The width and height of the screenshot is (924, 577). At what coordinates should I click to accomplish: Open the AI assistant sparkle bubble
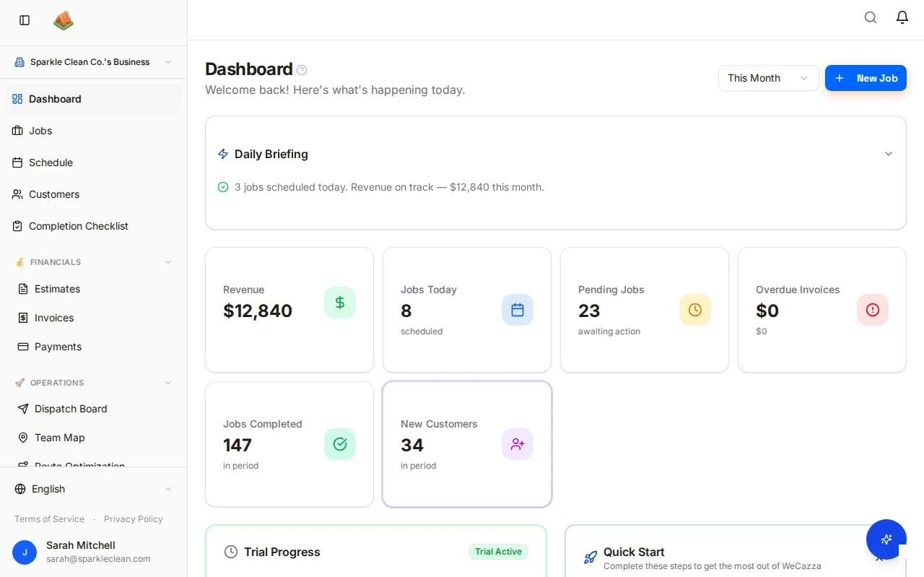[x=886, y=539]
